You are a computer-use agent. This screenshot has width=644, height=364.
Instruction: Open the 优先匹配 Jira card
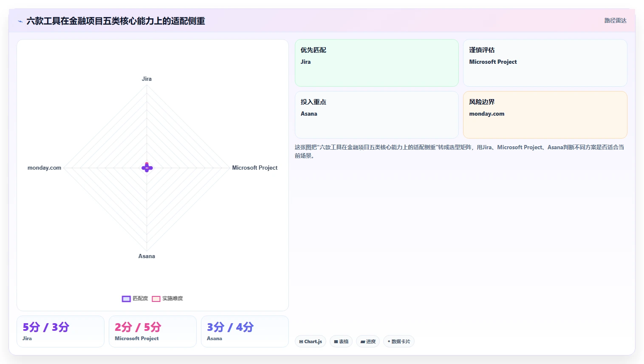(377, 63)
